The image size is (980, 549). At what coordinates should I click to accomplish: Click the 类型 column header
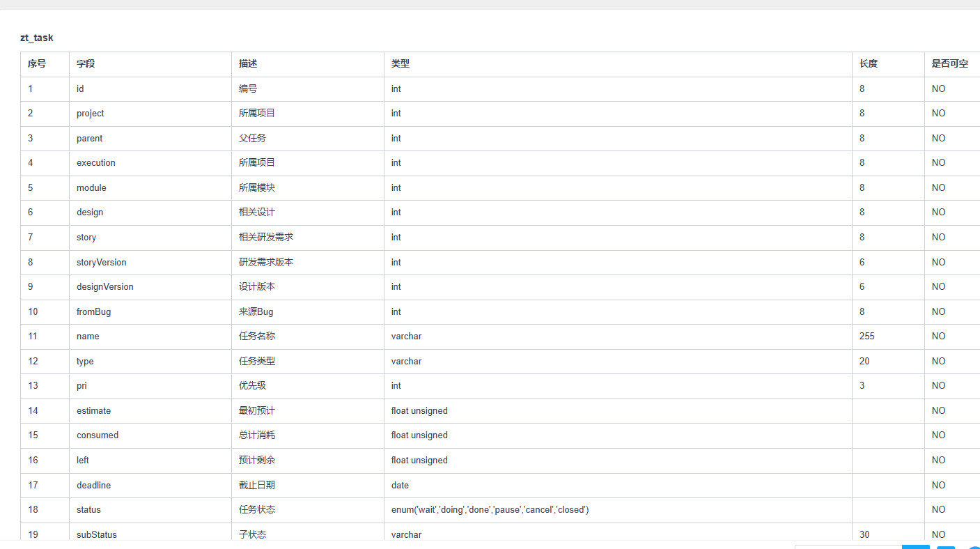[398, 63]
